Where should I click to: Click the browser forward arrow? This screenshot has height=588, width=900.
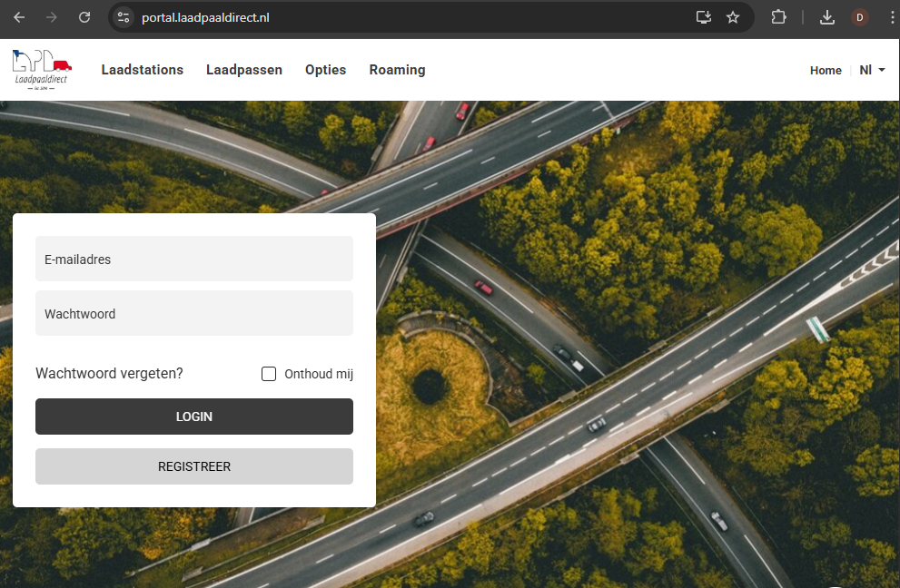[x=52, y=17]
